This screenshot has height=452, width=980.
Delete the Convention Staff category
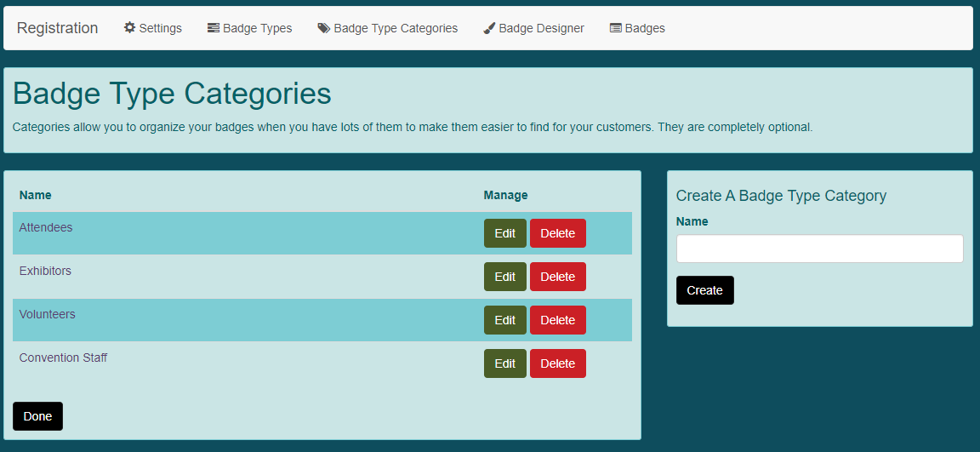557,363
